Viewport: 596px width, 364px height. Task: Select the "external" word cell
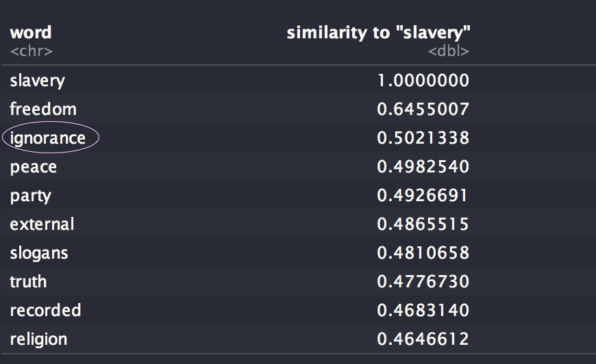point(42,224)
